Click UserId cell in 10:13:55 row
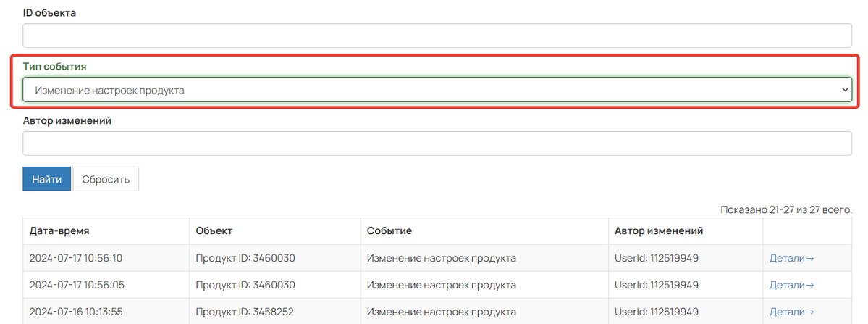 pos(686,312)
